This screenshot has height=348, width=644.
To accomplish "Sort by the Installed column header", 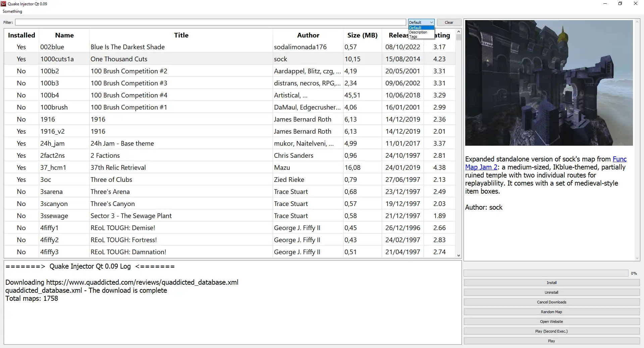I will point(21,35).
